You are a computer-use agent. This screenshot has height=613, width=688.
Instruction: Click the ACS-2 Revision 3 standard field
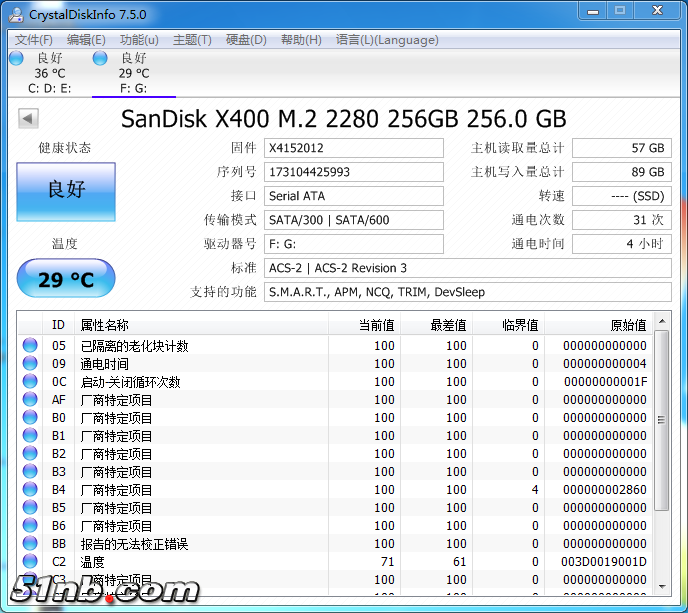tap(468, 268)
